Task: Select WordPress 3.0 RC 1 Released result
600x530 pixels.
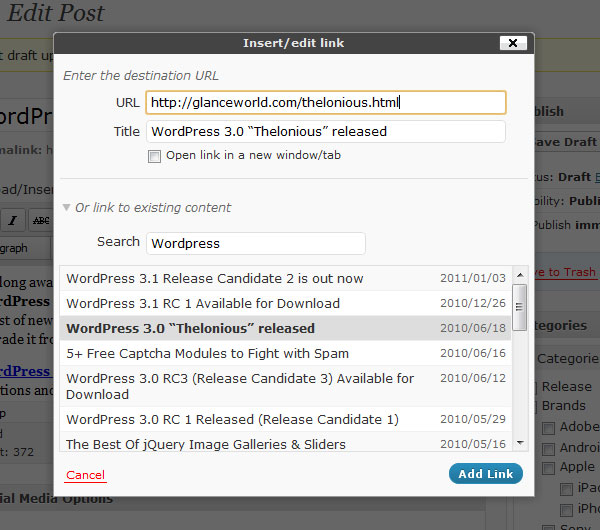Action: 285,419
